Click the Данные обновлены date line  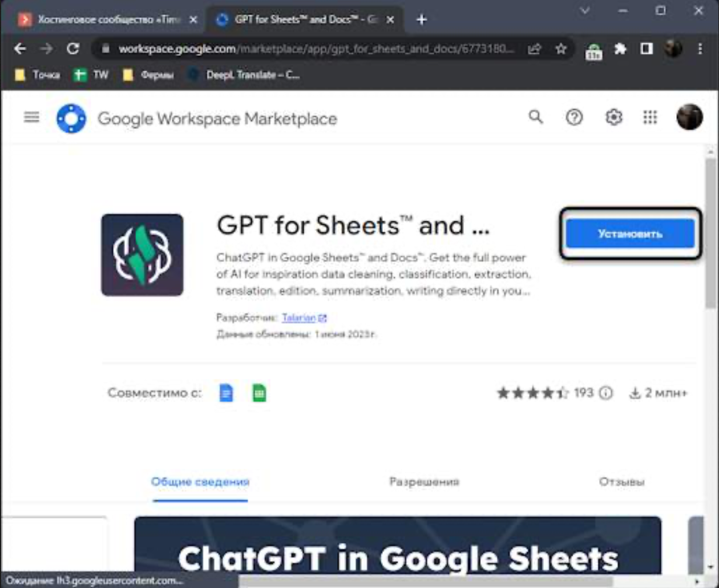pos(297,335)
